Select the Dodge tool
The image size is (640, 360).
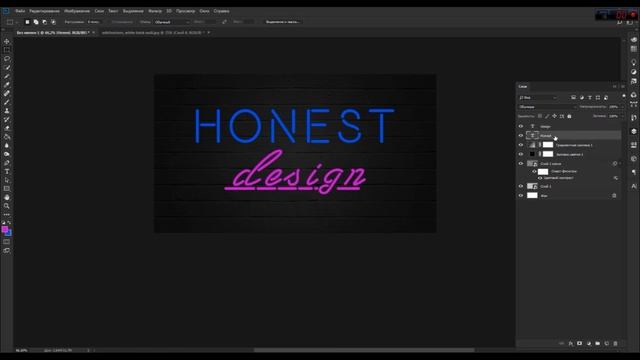coord(7,154)
